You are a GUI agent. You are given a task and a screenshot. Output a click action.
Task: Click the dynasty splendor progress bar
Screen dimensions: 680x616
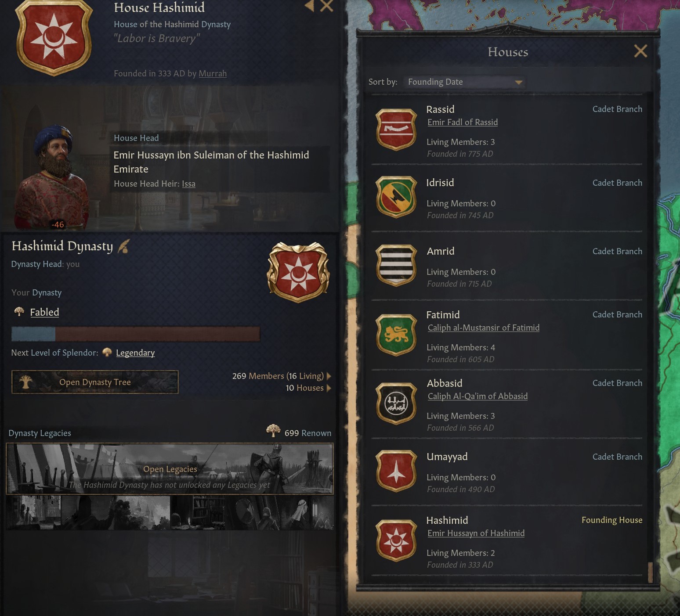136,334
